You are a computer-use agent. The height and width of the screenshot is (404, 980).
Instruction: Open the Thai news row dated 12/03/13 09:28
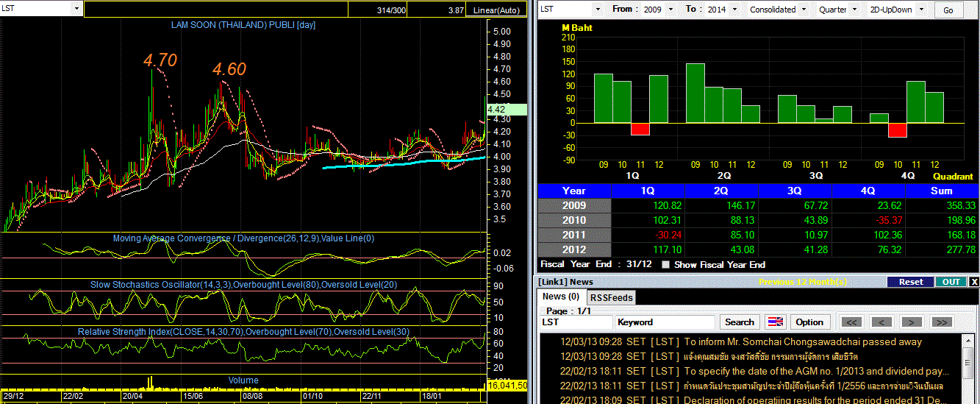coord(751,357)
